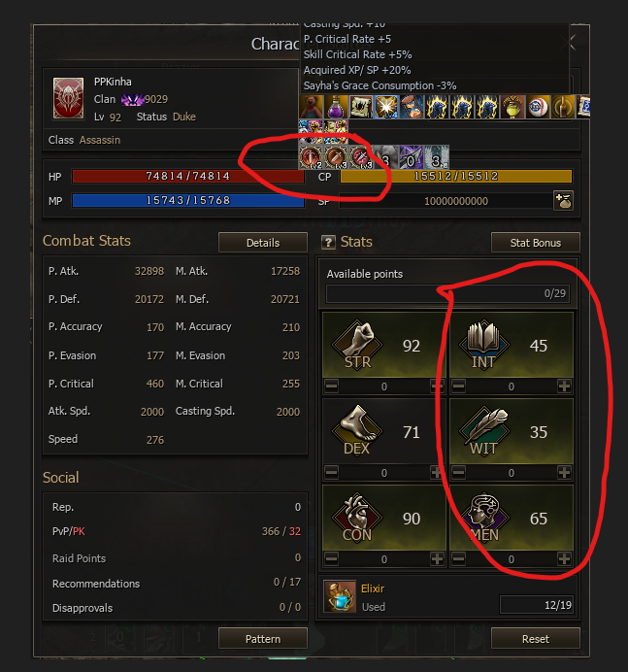This screenshot has width=628, height=672.
Task: Select the baseball buff icon
Action: [x=538, y=107]
